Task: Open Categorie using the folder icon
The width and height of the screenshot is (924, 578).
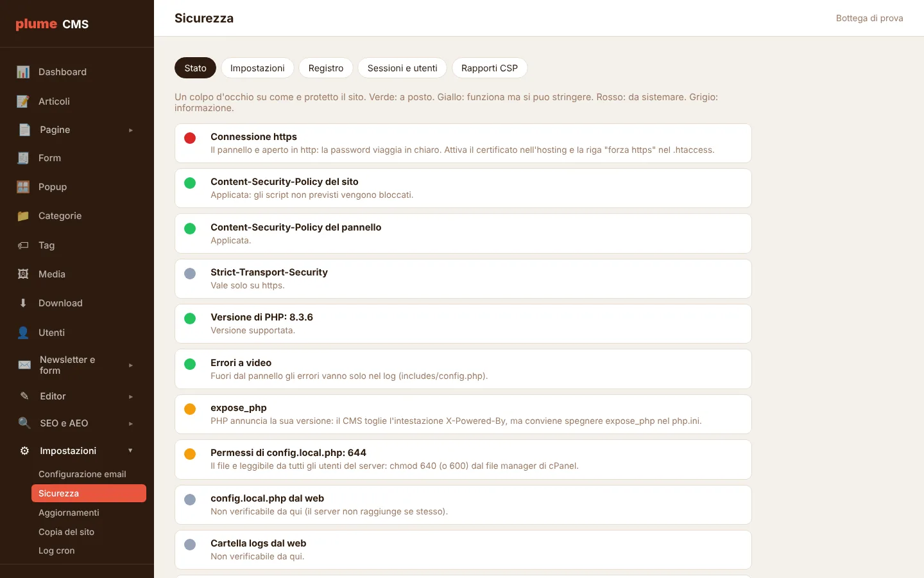Action: (x=23, y=216)
